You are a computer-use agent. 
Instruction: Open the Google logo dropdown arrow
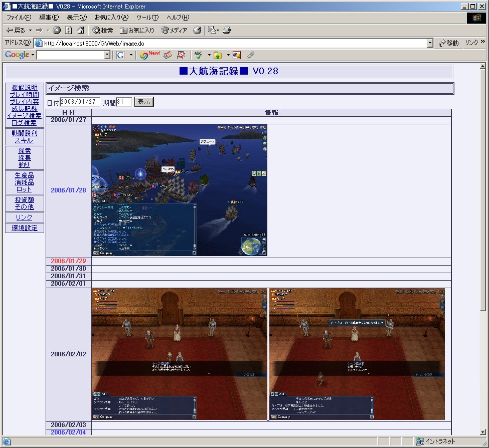click(33, 55)
